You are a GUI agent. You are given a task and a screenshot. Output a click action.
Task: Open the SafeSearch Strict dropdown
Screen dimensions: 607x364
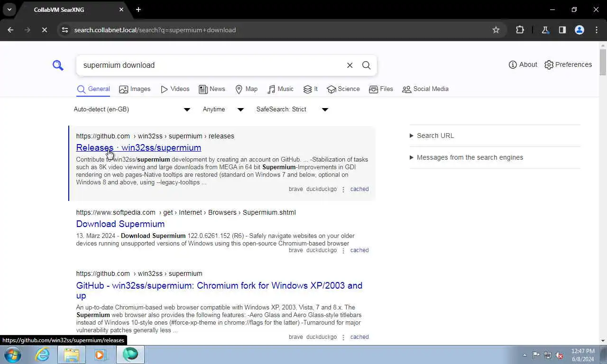click(x=292, y=109)
